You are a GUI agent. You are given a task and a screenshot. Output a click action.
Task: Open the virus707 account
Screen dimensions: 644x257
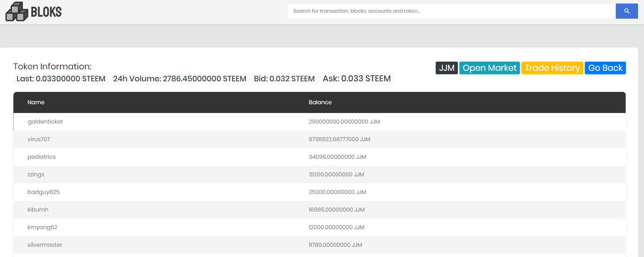click(x=39, y=139)
